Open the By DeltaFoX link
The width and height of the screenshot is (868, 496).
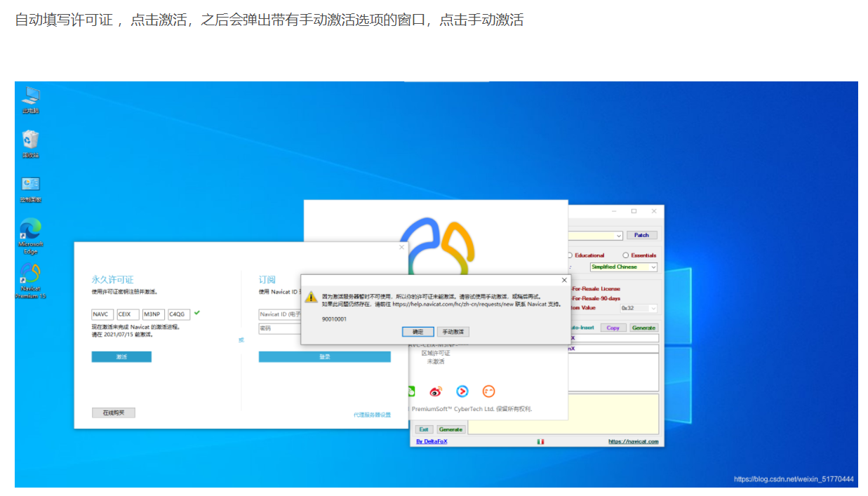pos(432,441)
